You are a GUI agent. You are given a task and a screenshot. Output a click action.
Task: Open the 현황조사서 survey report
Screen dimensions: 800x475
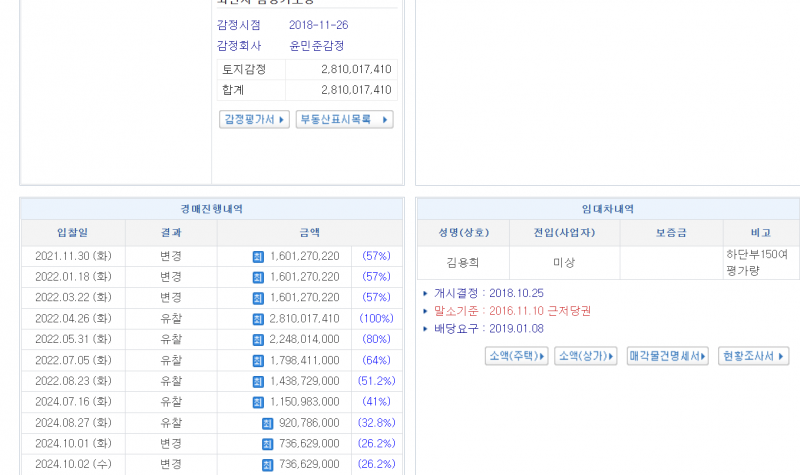[x=753, y=356]
